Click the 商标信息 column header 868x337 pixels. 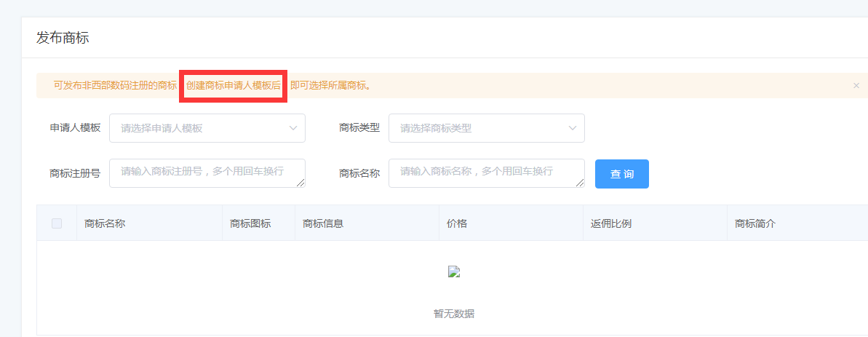coord(323,223)
